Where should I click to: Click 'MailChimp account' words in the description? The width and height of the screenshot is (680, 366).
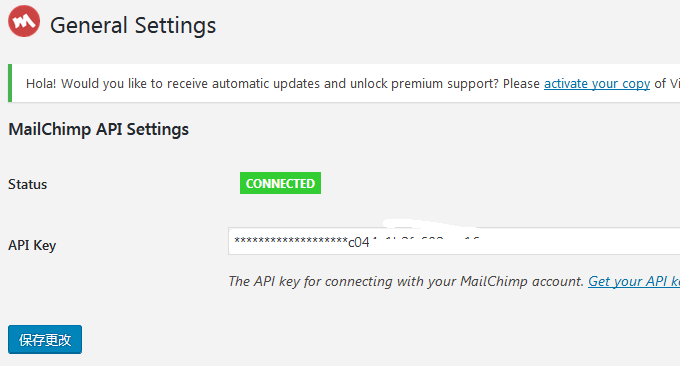(521, 281)
